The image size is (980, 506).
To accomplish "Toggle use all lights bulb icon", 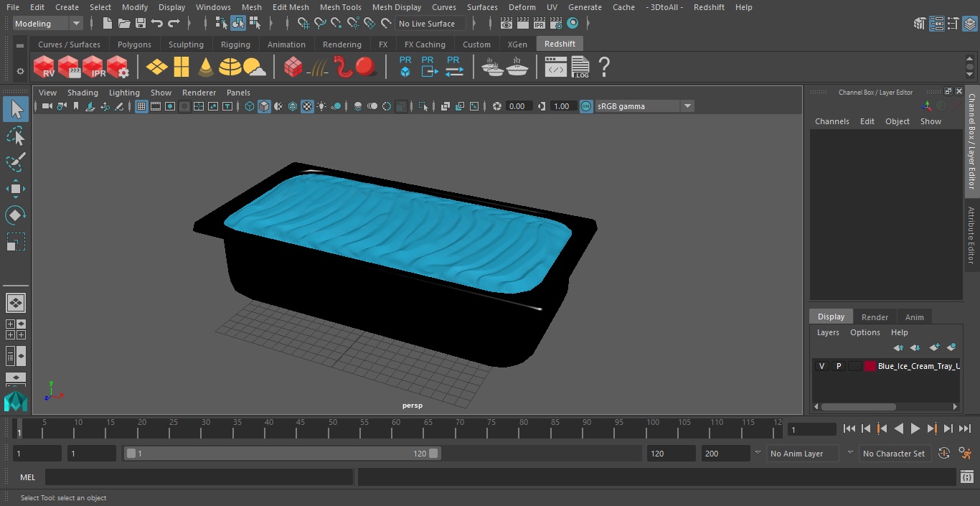I will pyautogui.click(x=321, y=106).
